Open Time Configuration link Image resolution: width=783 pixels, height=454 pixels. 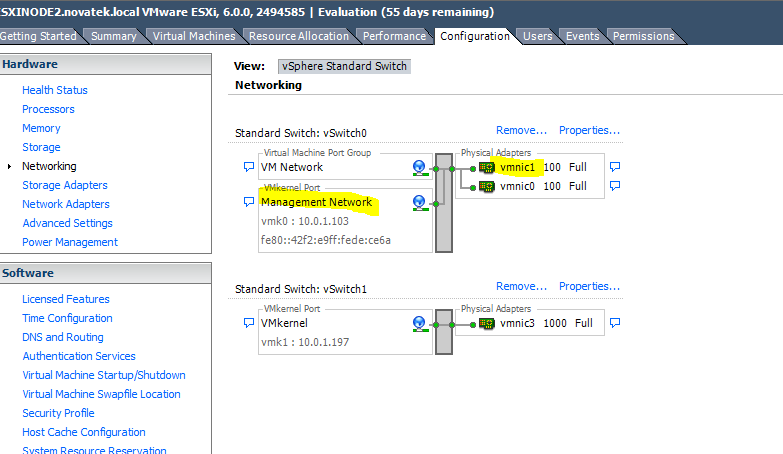[x=67, y=318]
